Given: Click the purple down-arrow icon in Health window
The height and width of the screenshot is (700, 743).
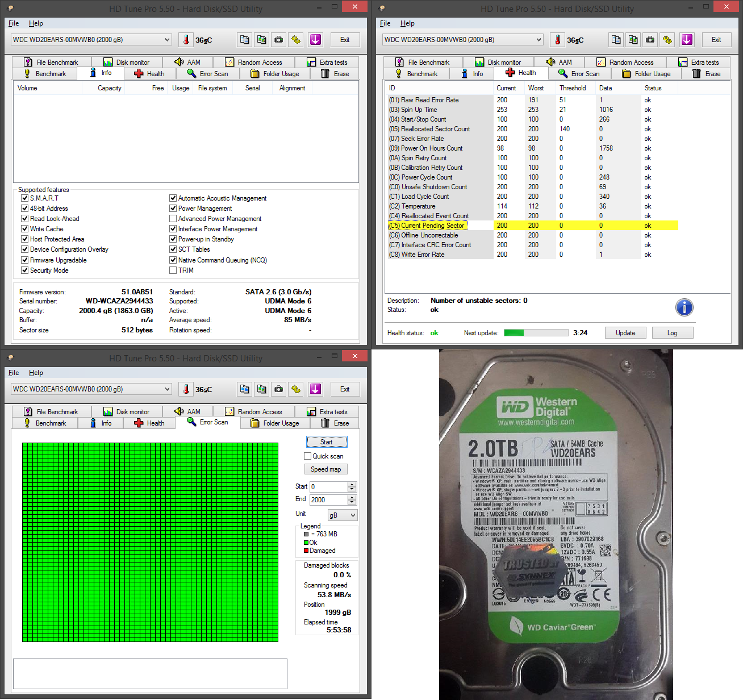Looking at the screenshot, I should [x=687, y=40].
